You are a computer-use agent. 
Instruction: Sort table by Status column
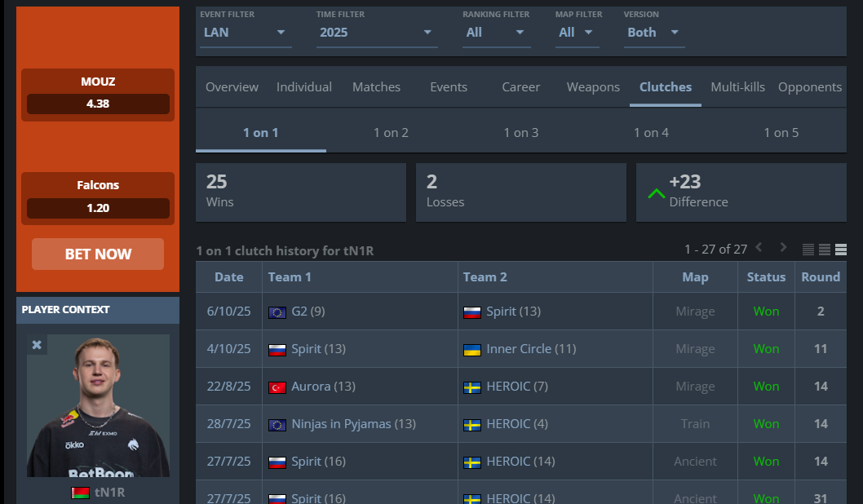tap(766, 276)
